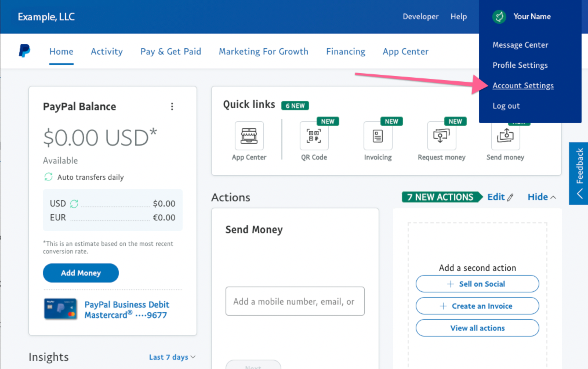Image resolution: width=588 pixels, height=369 pixels.
Task: Click the USD auto-transfer sync icon
Action: tap(74, 204)
